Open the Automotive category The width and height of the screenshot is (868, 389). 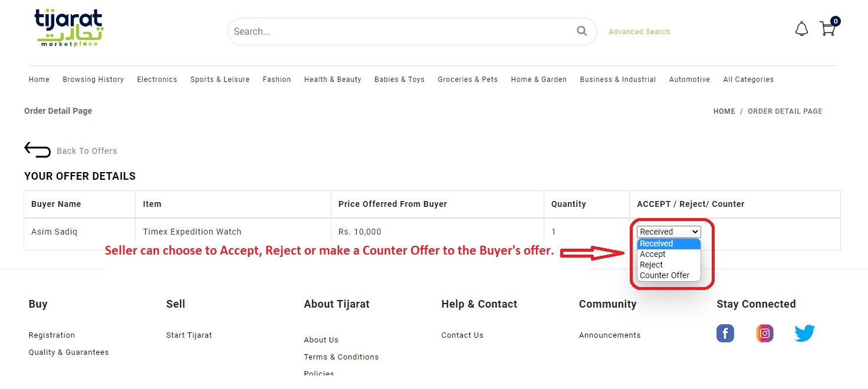click(689, 80)
